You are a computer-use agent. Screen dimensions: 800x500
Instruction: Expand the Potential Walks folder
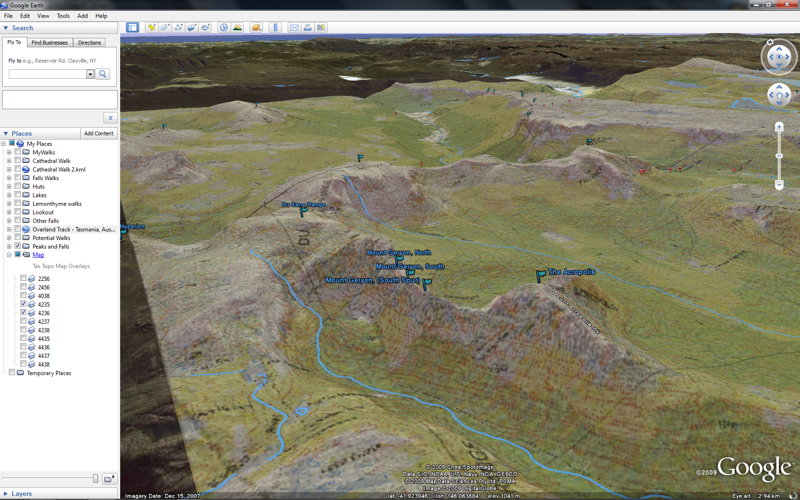(9, 238)
